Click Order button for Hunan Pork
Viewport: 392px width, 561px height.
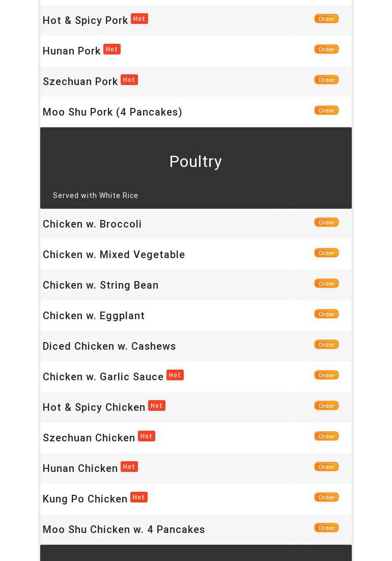(x=326, y=49)
